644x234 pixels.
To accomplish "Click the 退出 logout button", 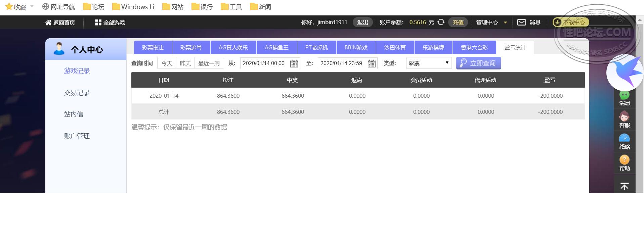I will [362, 22].
